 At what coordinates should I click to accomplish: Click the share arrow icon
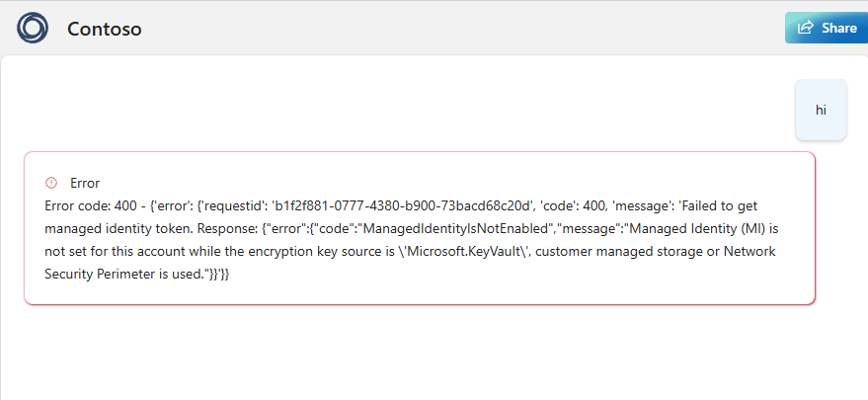pos(806,27)
